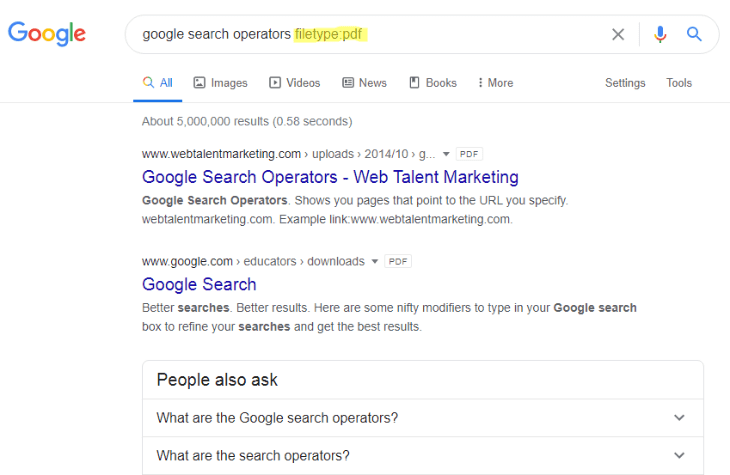
Task: Clear the search box with X icon
Action: tap(618, 34)
